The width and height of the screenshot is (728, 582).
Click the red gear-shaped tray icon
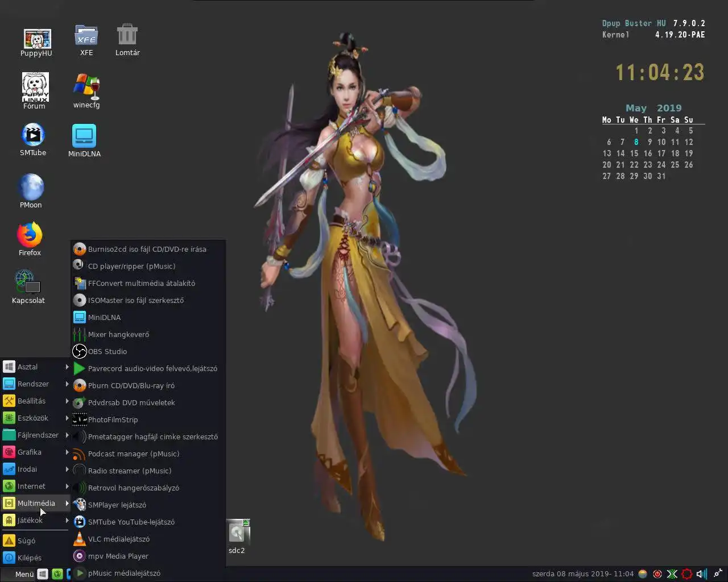[x=687, y=574]
